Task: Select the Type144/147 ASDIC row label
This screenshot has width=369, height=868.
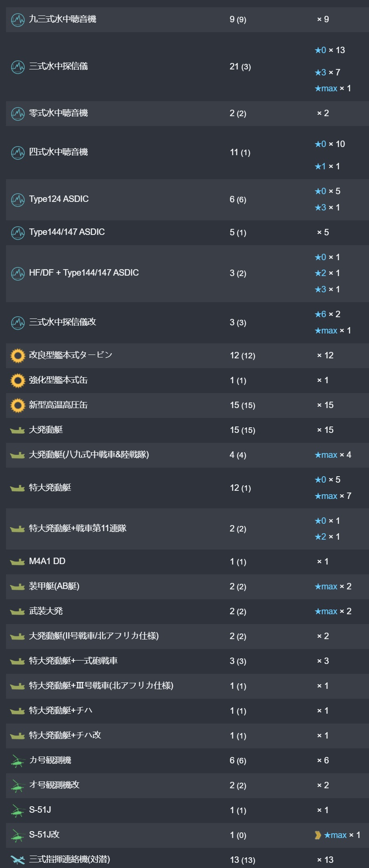Action: (67, 232)
